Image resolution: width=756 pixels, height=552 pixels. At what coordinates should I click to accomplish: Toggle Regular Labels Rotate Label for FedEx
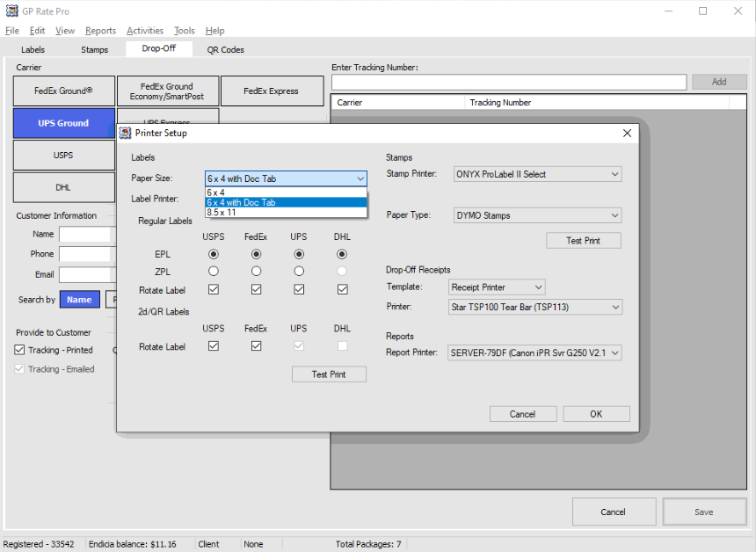click(256, 289)
